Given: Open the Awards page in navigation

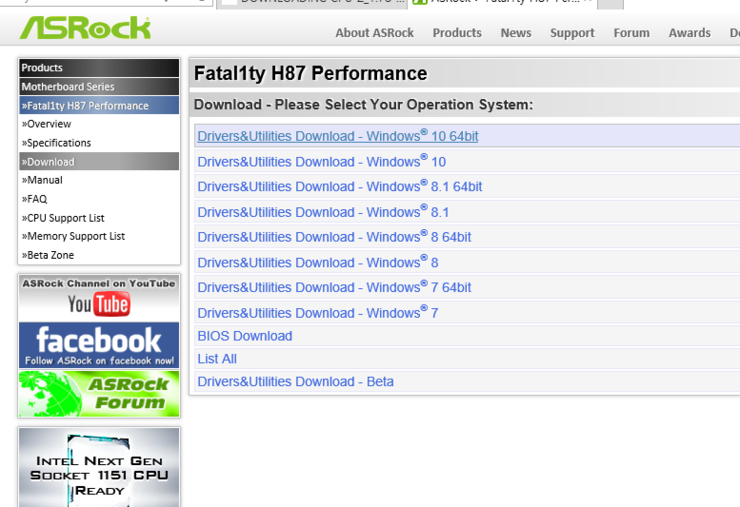Looking at the screenshot, I should [x=689, y=33].
